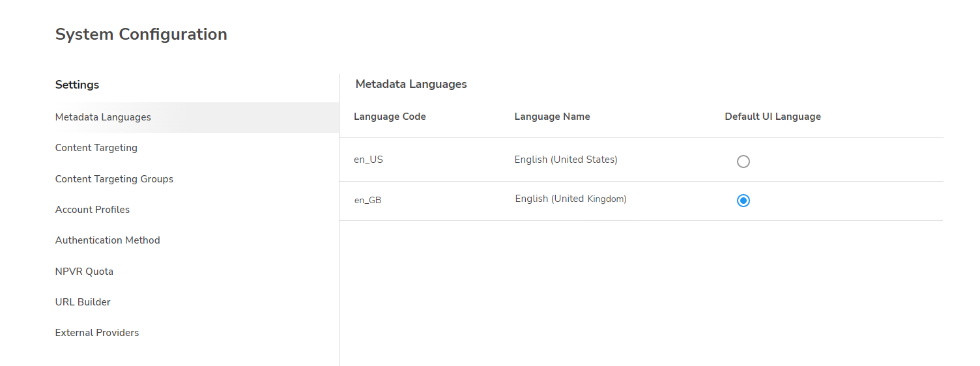The width and height of the screenshot is (980, 366).
Task: Select the en_GB default UI language radio
Action: 743,201
